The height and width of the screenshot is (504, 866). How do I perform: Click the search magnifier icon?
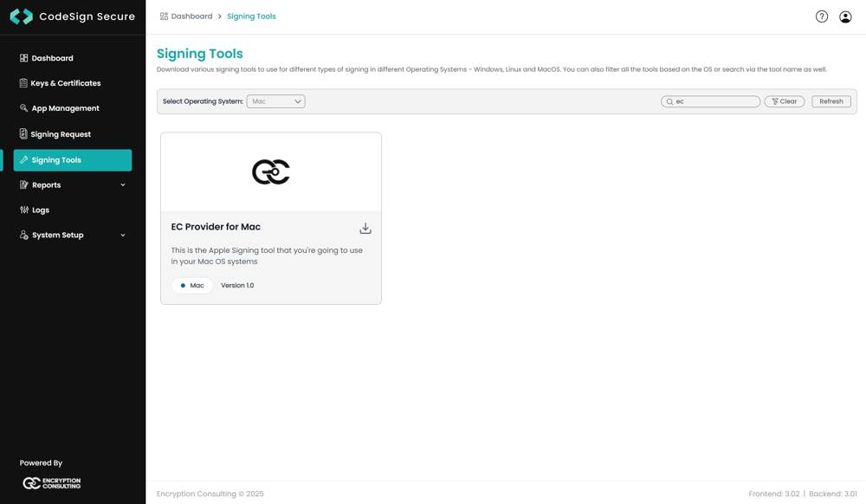click(x=669, y=101)
